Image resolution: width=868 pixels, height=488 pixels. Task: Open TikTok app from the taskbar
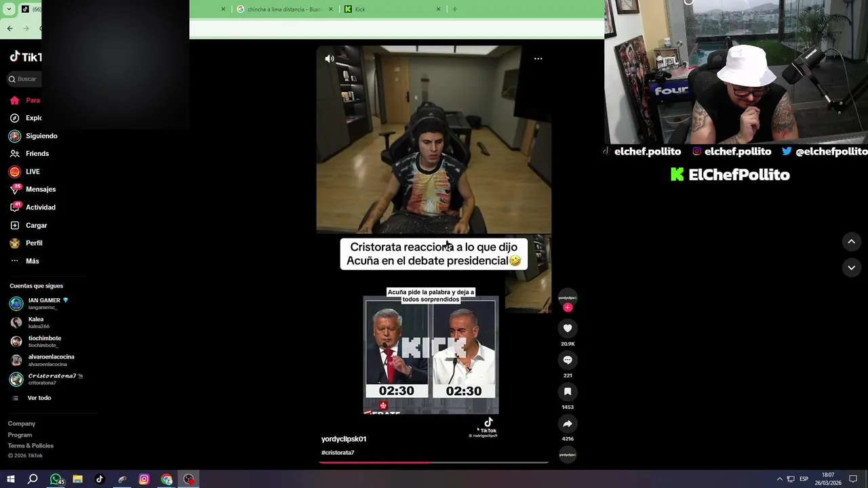100,479
